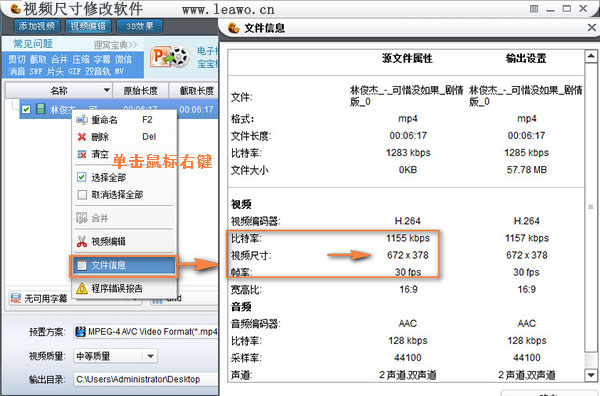600x396 pixels.
Task: Click the clear-list icon beside 清空
Action: [x=82, y=154]
